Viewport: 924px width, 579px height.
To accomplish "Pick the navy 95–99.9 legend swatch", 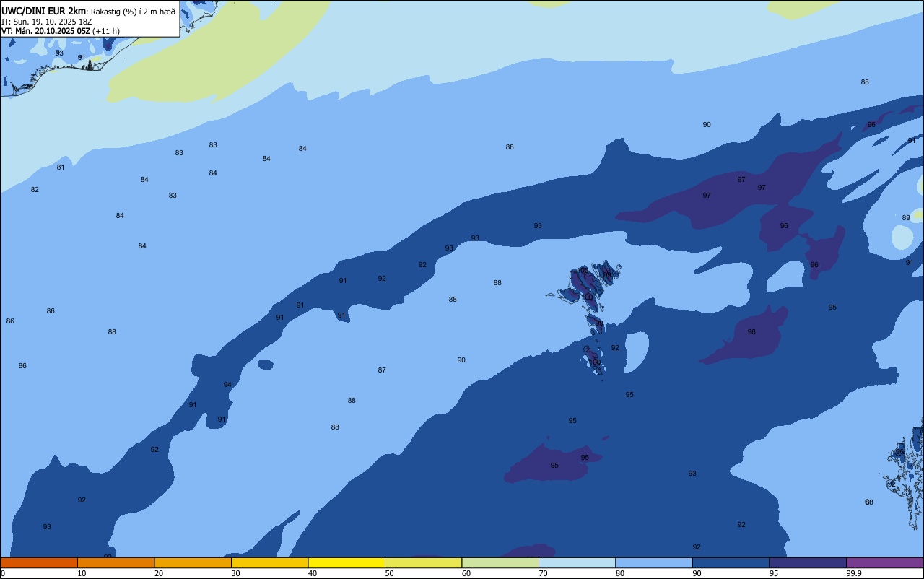I will pos(808,562).
